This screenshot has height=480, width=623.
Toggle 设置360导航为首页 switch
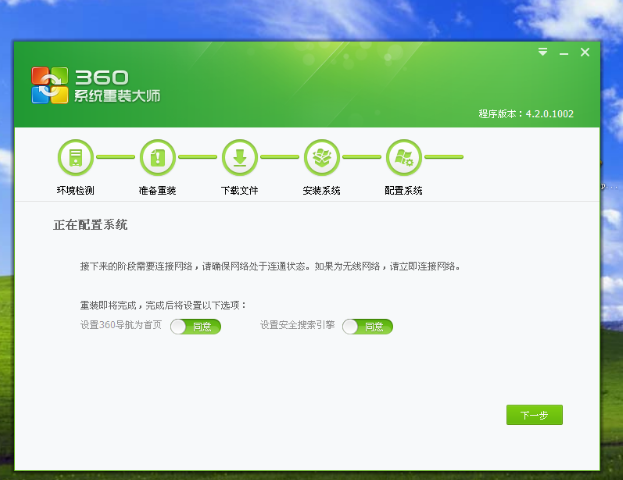click(195, 327)
